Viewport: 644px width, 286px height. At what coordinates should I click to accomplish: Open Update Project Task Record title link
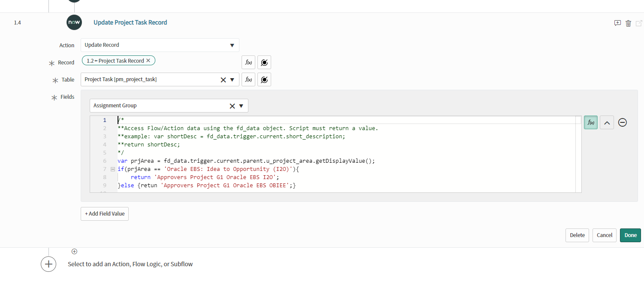pyautogui.click(x=130, y=22)
